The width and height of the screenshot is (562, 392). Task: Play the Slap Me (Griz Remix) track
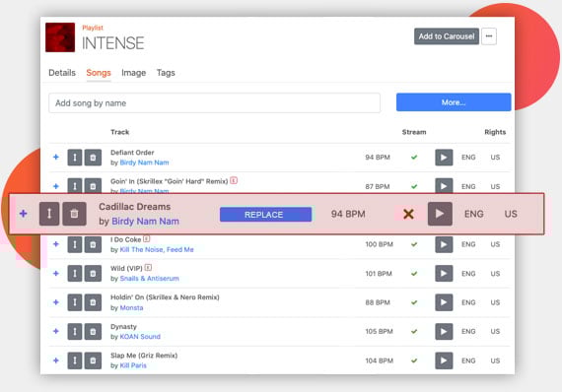(x=444, y=360)
